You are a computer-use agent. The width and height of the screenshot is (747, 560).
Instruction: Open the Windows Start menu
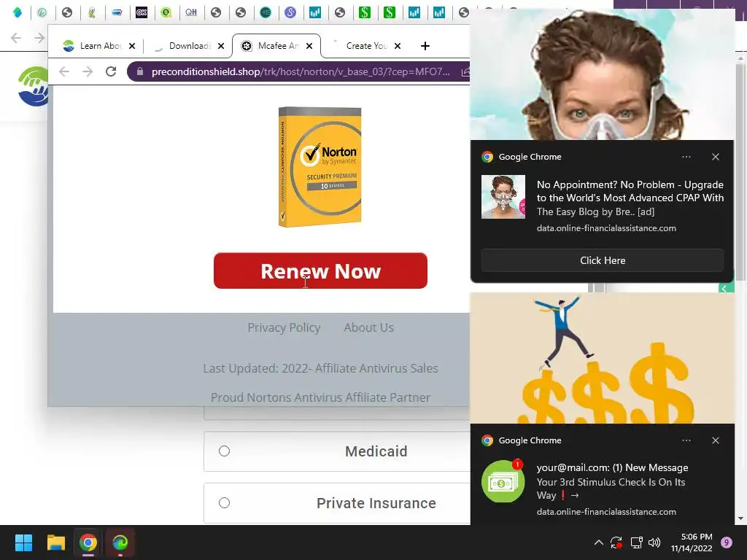pos(23,542)
